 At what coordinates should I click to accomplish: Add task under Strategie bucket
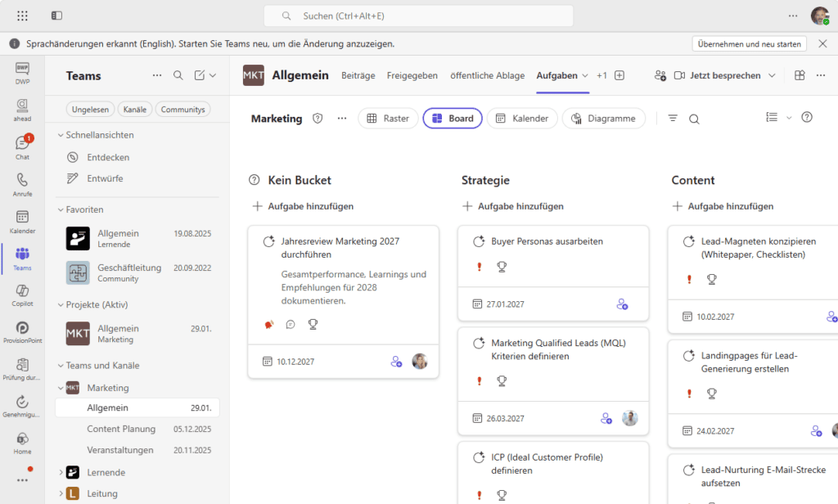[513, 206]
